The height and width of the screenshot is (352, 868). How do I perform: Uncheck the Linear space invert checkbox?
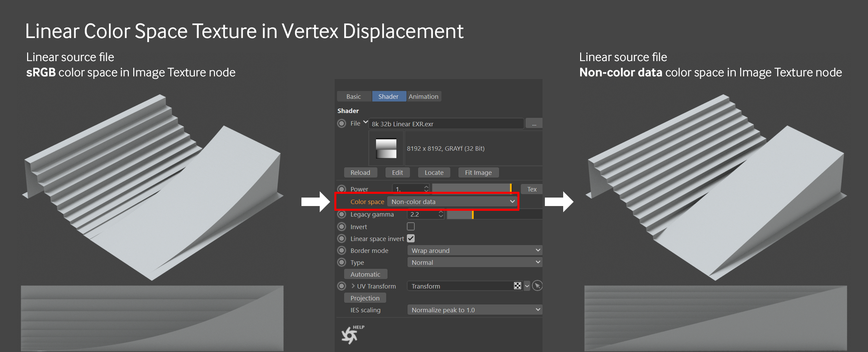coord(411,239)
